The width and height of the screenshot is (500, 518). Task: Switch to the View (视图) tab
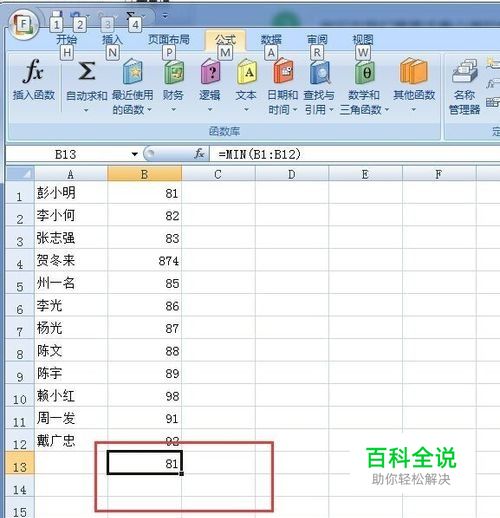click(x=363, y=40)
